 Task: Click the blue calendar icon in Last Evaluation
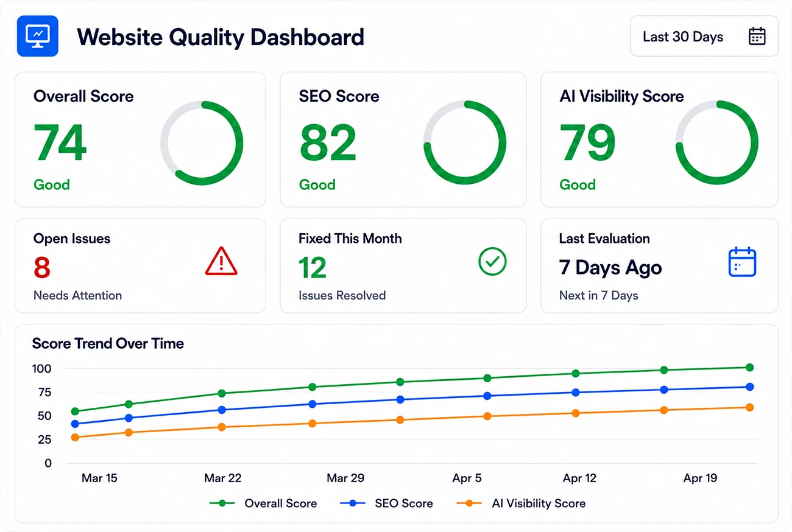(x=742, y=262)
